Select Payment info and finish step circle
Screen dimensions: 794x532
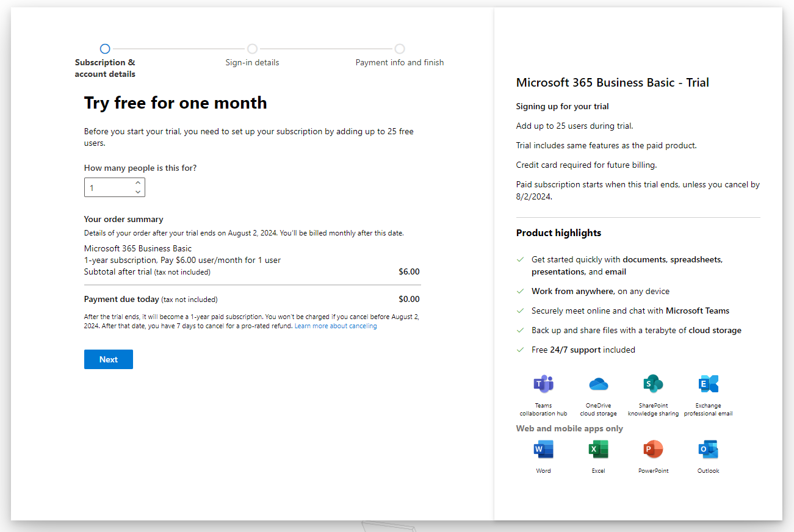coord(400,49)
